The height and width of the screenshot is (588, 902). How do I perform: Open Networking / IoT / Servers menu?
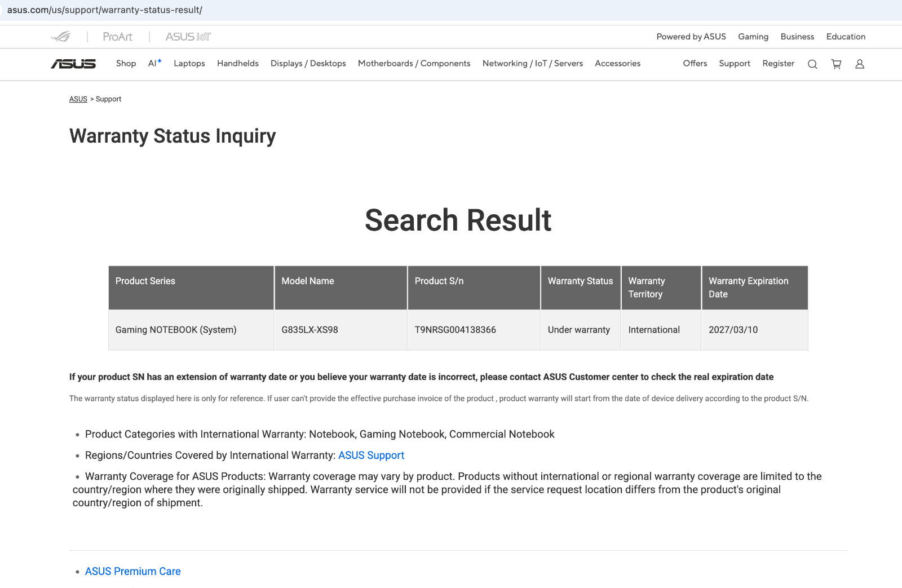533,64
